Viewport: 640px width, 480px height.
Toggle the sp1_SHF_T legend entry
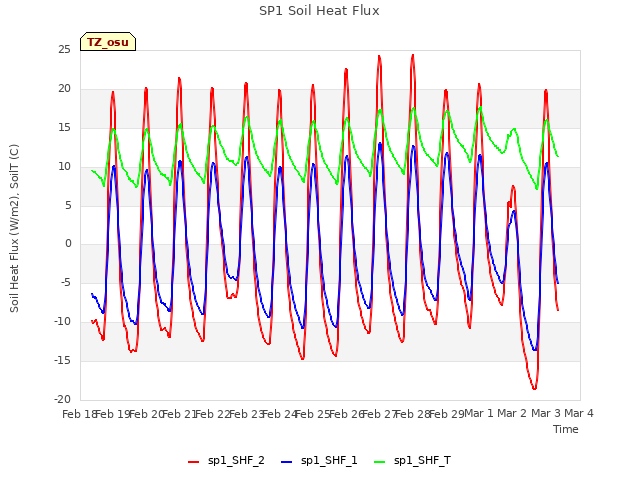tap(413, 461)
